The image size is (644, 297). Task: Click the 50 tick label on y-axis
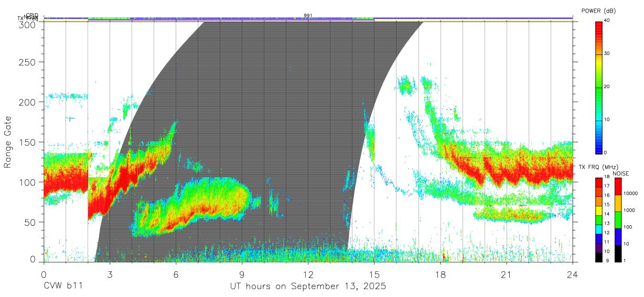click(x=31, y=222)
